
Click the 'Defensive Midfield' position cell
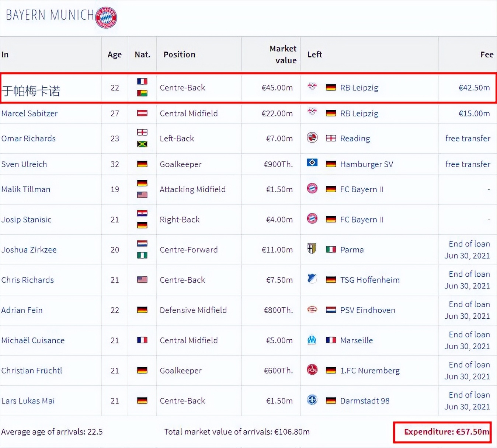tap(193, 310)
